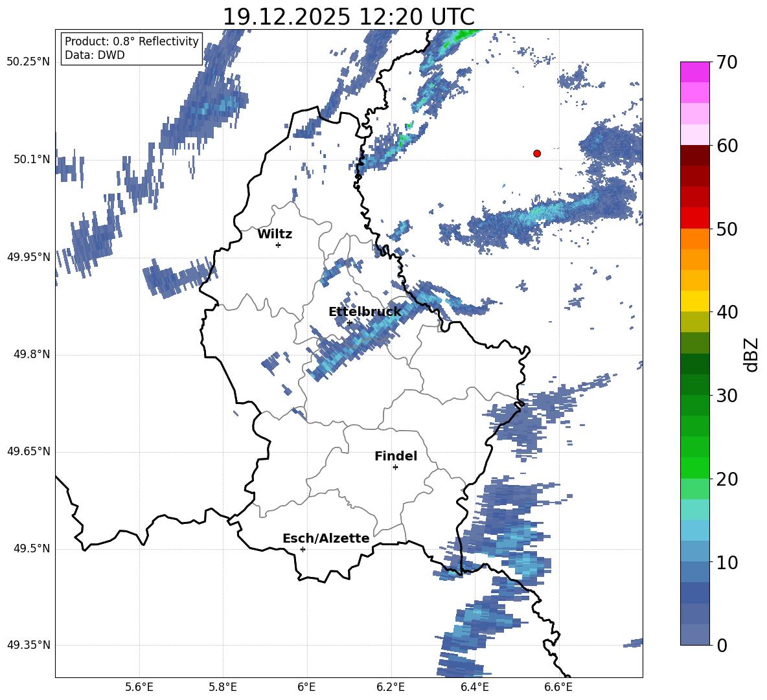This screenshot has width=767, height=700.
Task: Click the 49.65°N latitude label
Action: pyautogui.click(x=29, y=451)
